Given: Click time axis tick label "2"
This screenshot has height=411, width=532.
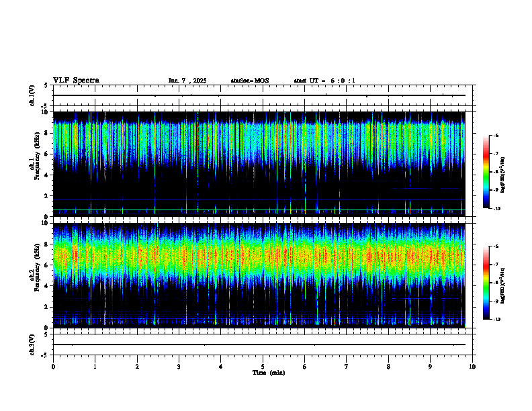Looking at the screenshot, I should point(137,367).
